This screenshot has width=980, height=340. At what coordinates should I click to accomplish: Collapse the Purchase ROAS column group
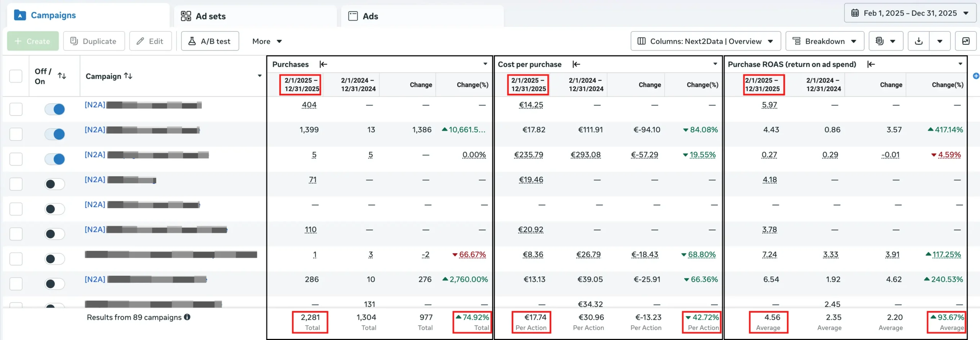(x=871, y=64)
